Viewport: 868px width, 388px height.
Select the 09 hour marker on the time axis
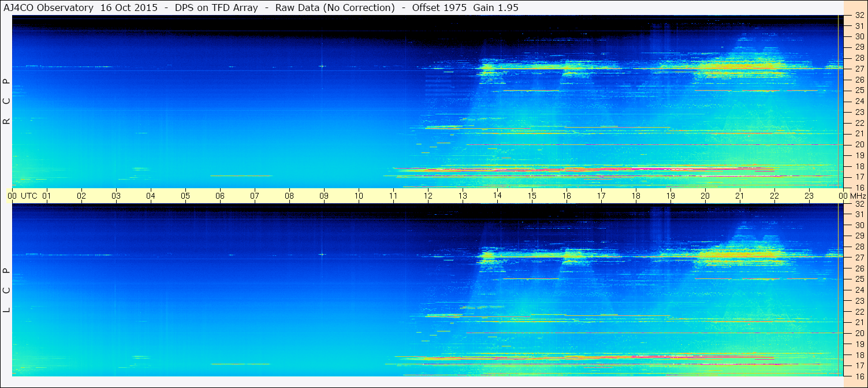(324, 196)
